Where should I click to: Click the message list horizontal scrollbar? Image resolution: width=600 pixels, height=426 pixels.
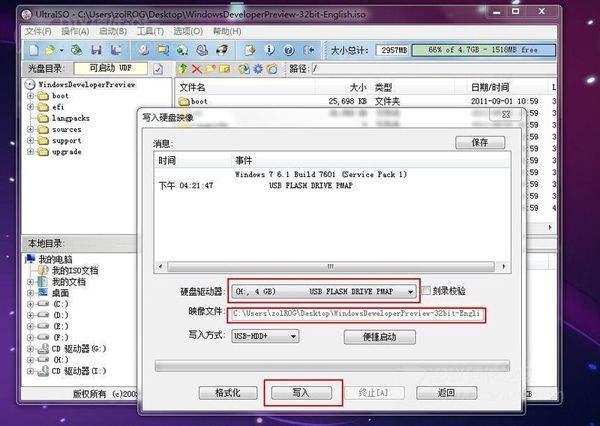[331, 266]
